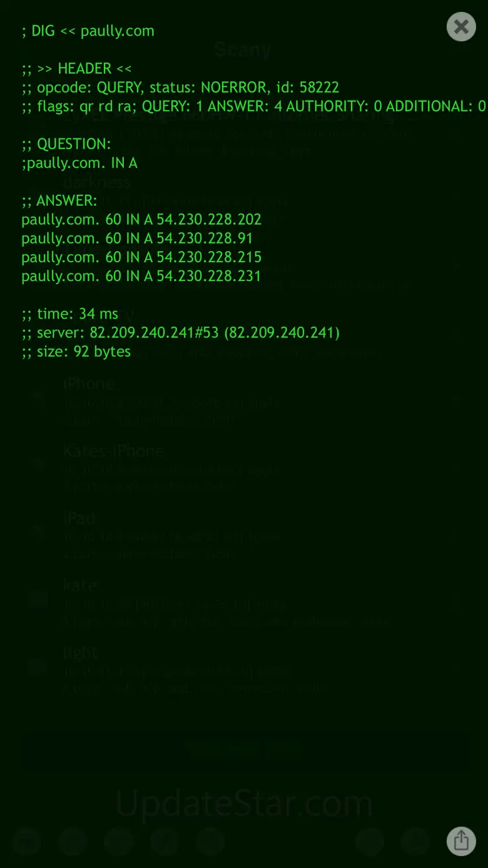Viewport: 488px width, 868px height.
Task: Click the dimmed device icon beside light
Action: (x=38, y=666)
